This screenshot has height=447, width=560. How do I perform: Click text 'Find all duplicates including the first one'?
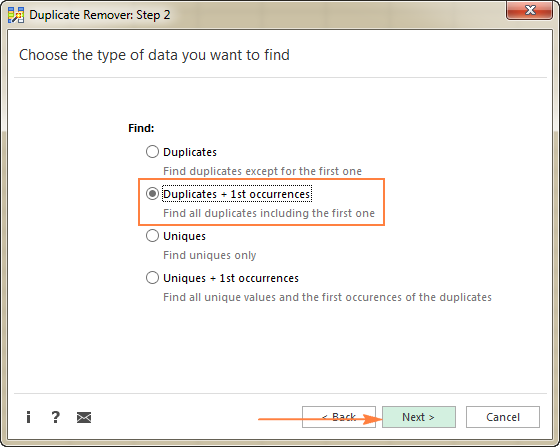coord(269,213)
